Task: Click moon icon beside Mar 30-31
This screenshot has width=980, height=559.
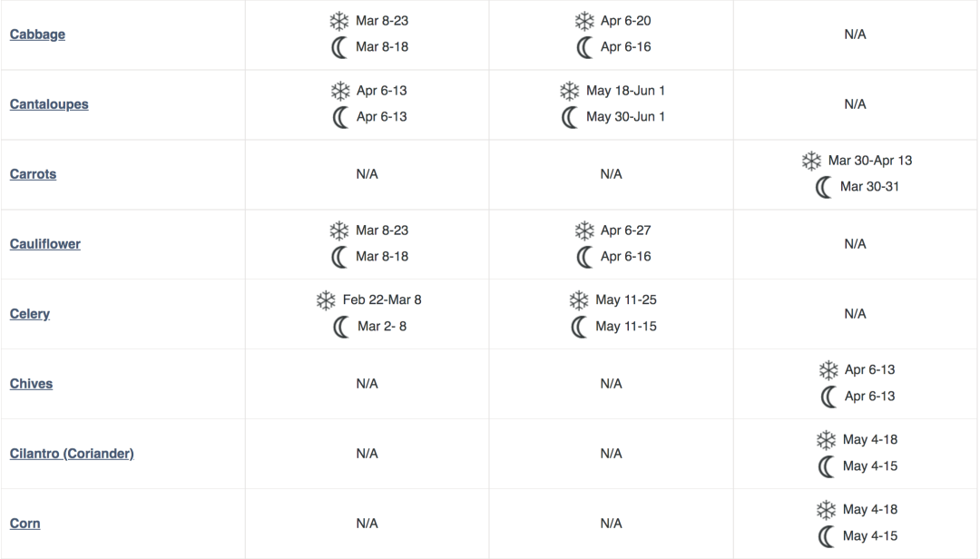Action: click(x=824, y=187)
